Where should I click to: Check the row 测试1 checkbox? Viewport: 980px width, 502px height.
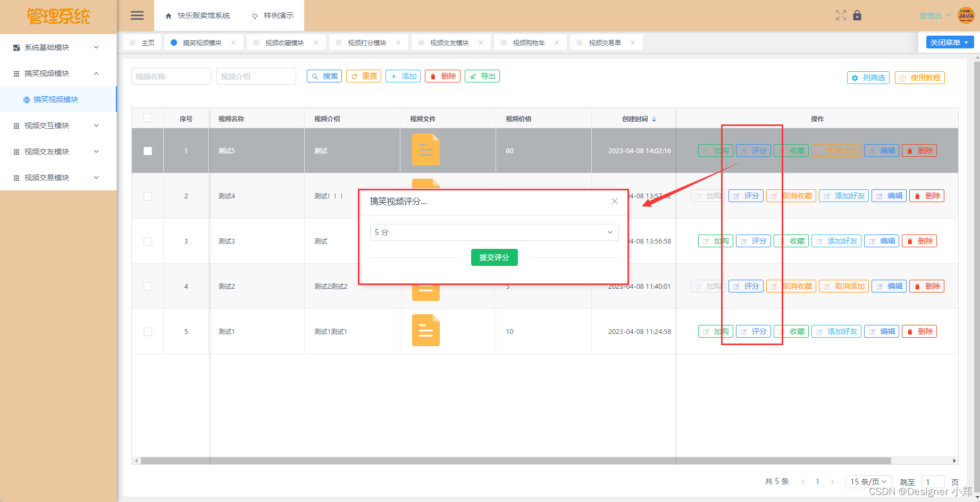click(148, 332)
